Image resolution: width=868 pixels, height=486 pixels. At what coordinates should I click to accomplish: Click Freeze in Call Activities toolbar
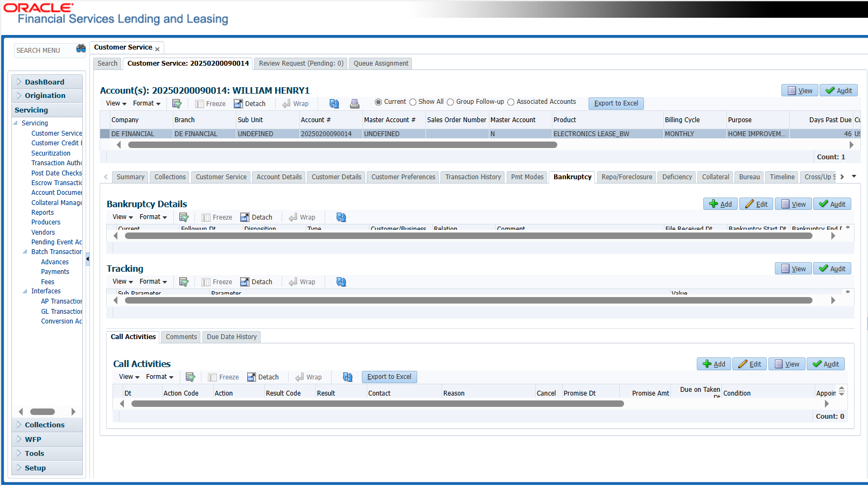point(223,377)
